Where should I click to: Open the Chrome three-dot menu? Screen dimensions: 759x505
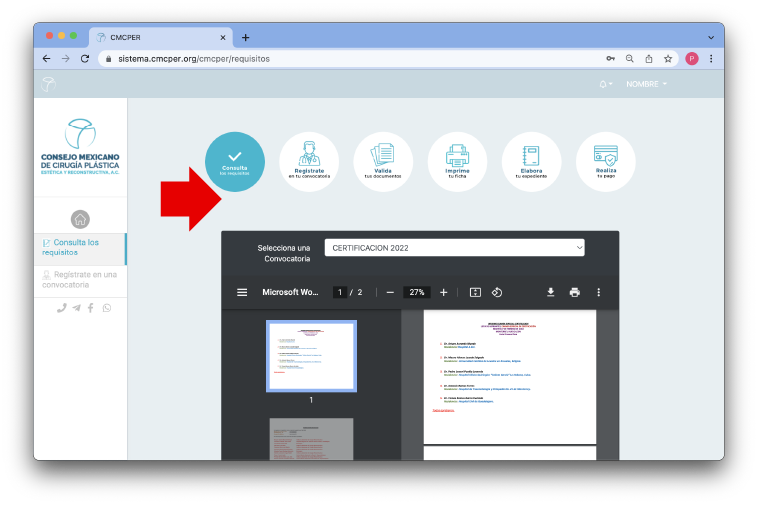(711, 59)
